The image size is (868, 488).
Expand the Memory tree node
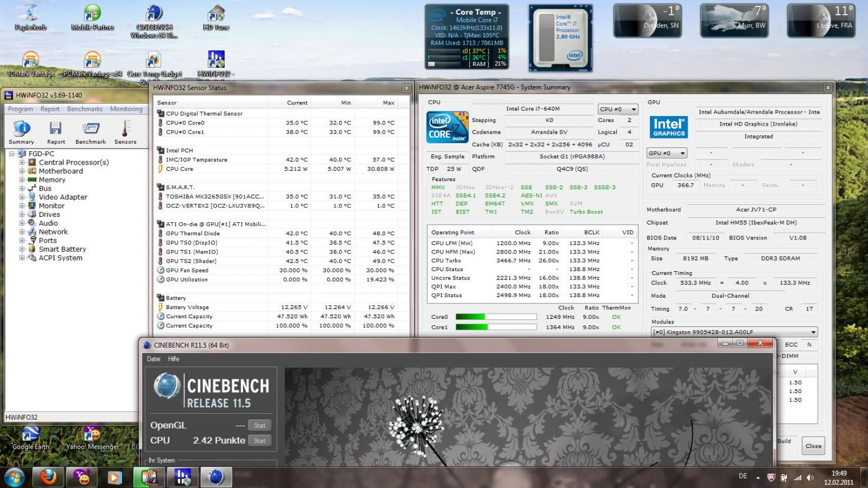point(22,180)
